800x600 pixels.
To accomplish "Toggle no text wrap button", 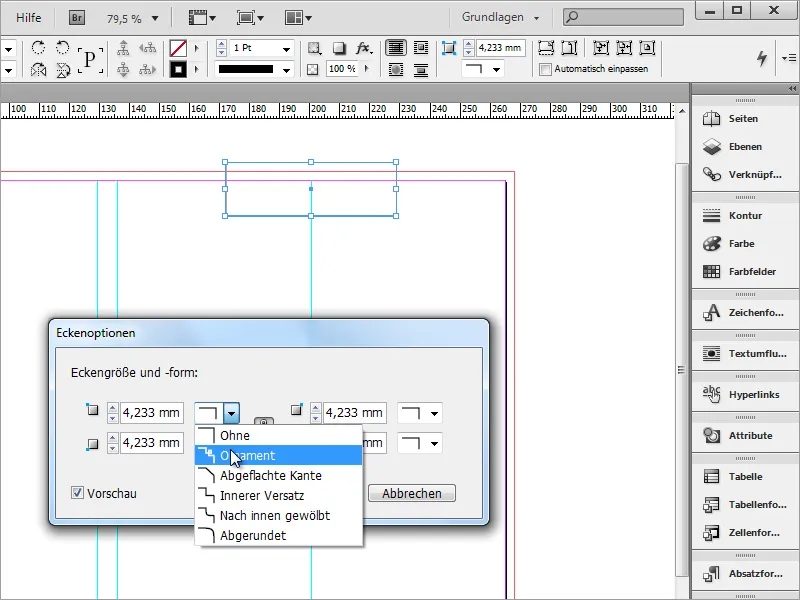I will (395, 48).
